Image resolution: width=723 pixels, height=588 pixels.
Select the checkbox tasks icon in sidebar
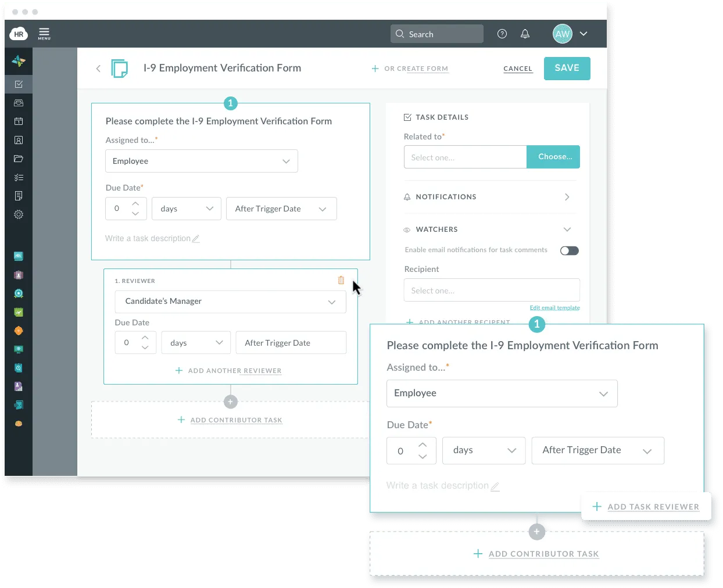coord(19,84)
